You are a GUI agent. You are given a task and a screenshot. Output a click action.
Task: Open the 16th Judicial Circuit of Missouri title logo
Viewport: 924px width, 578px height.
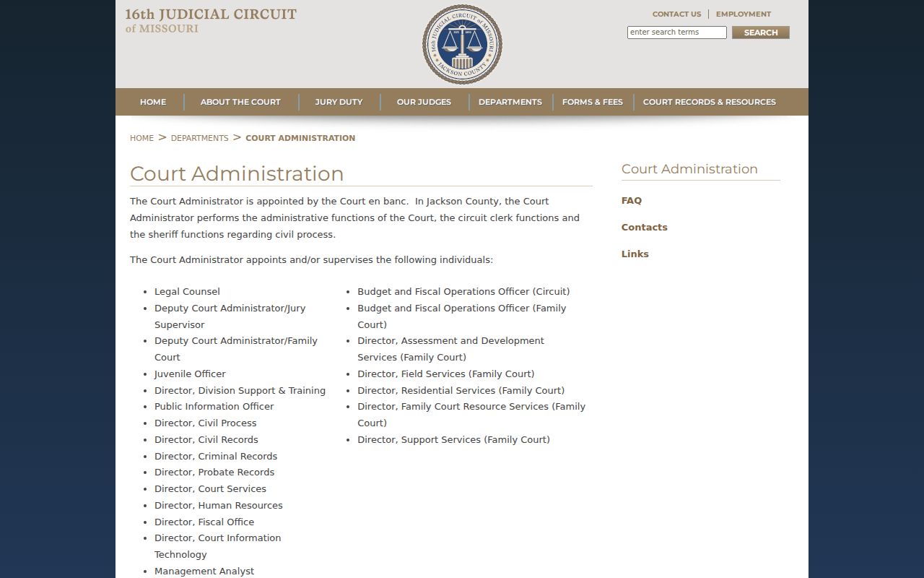click(211, 20)
